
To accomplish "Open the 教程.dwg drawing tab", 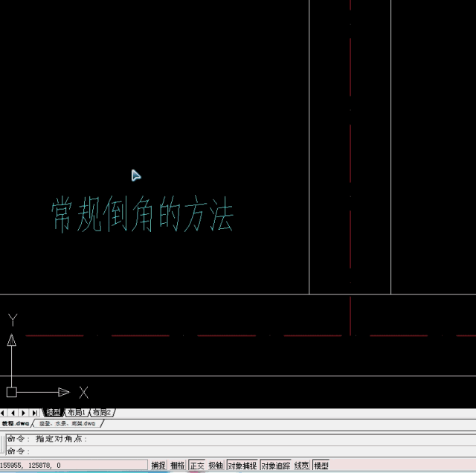I will pyautogui.click(x=15, y=423).
